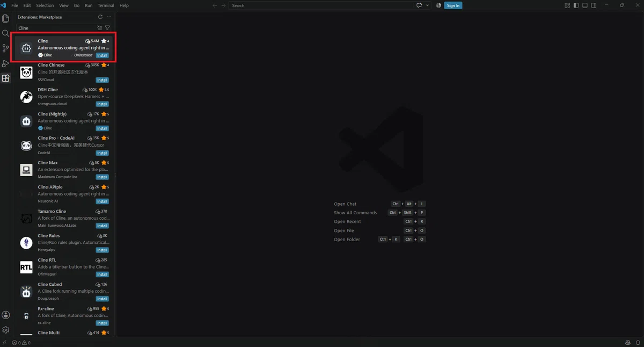
Task: Install the Cline extension
Action: click(102, 55)
